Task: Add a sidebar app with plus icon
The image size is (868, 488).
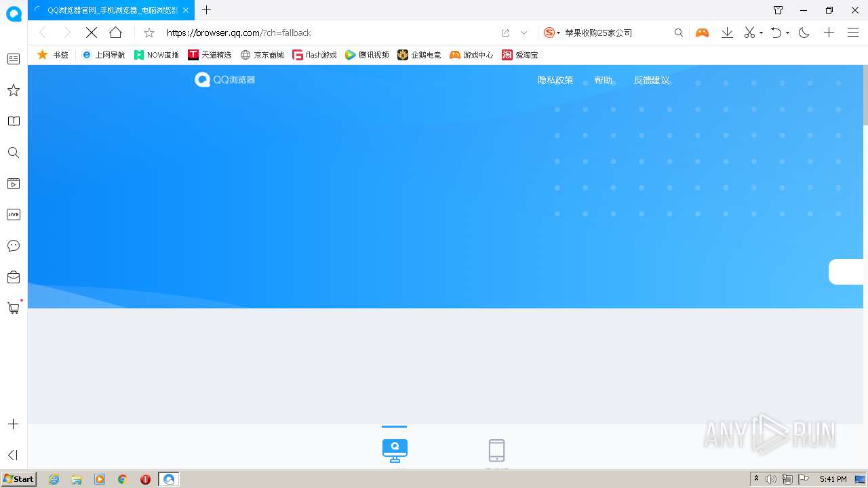Action: 13,424
